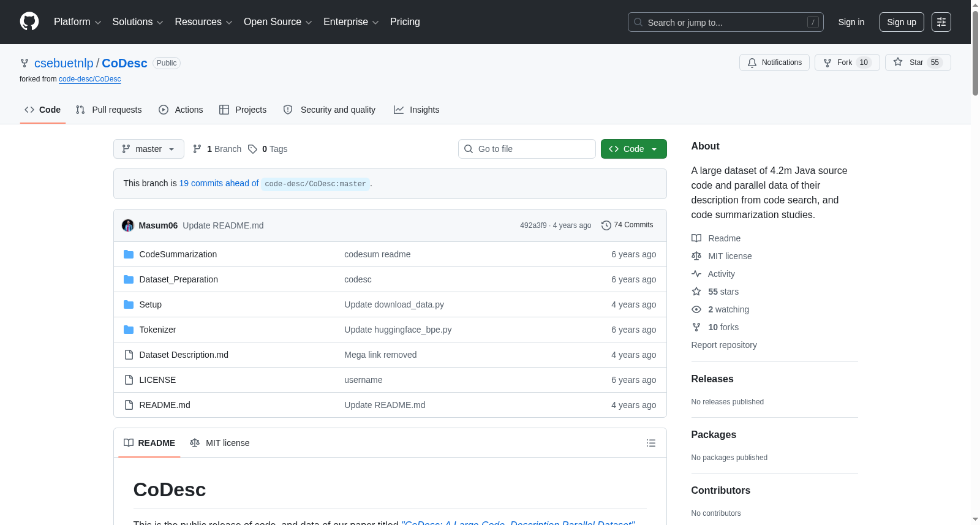Expand the Platform menu
The height and width of the screenshot is (525, 980).
(77, 22)
